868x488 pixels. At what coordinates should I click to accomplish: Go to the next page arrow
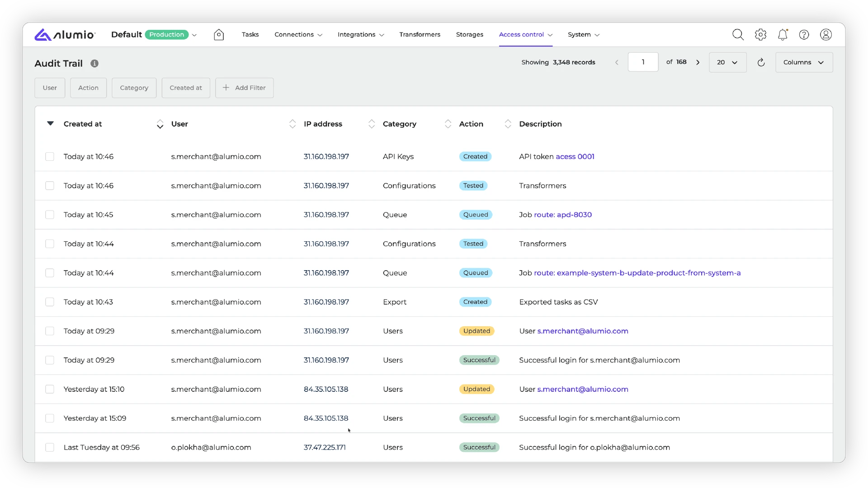pyautogui.click(x=698, y=62)
